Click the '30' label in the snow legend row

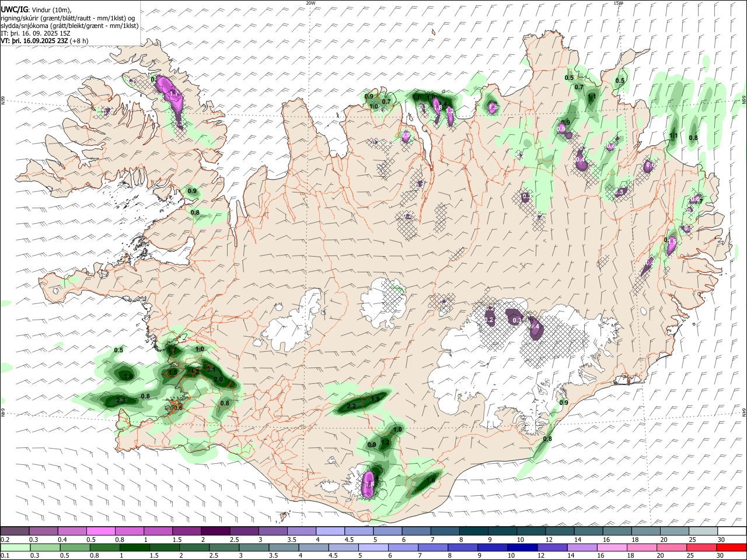[x=721, y=540]
